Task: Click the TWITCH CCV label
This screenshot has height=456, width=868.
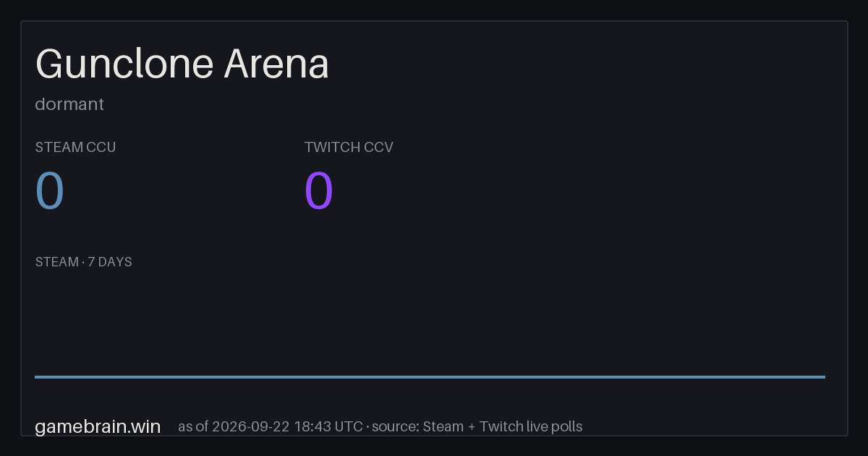Action: coord(349,147)
